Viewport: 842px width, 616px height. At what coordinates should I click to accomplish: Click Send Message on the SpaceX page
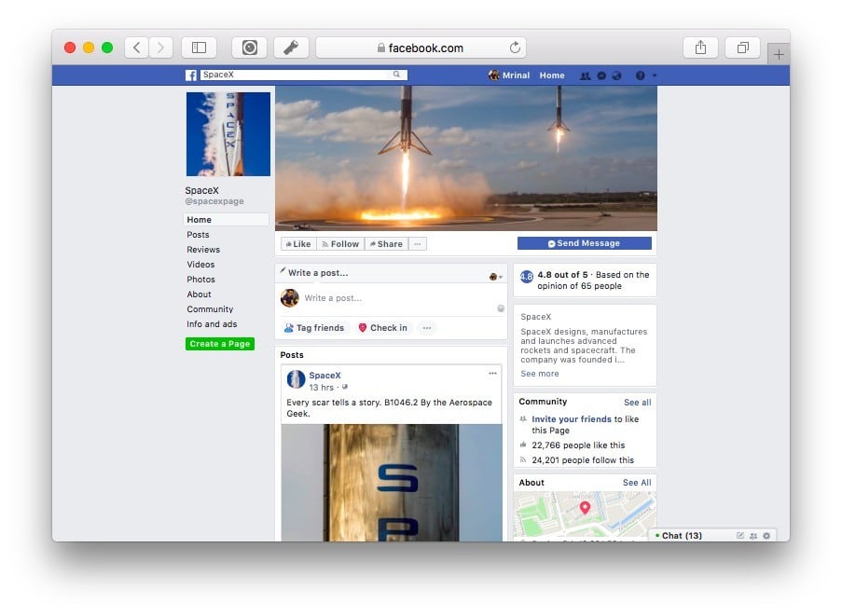[x=584, y=242]
